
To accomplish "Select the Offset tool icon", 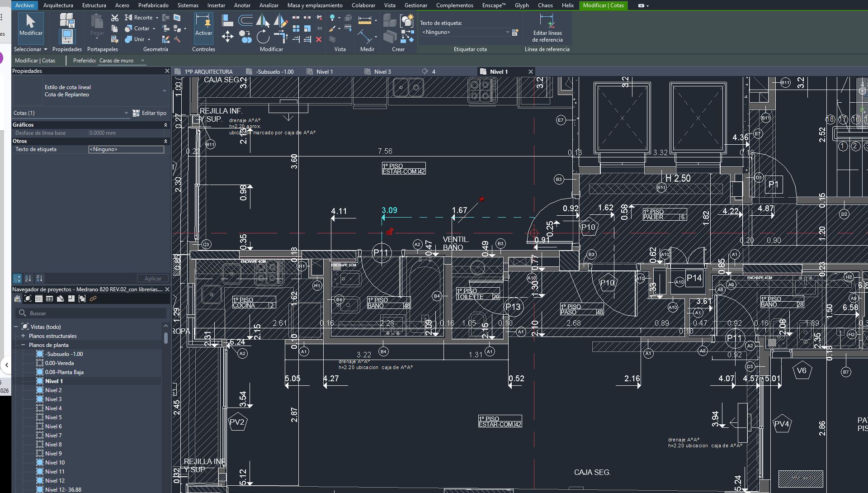I will tap(245, 20).
